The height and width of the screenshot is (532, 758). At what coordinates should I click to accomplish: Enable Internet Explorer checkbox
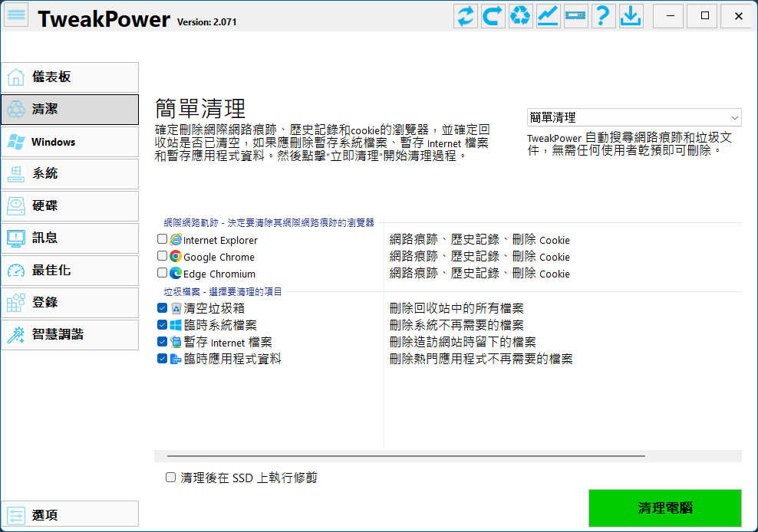pos(162,239)
